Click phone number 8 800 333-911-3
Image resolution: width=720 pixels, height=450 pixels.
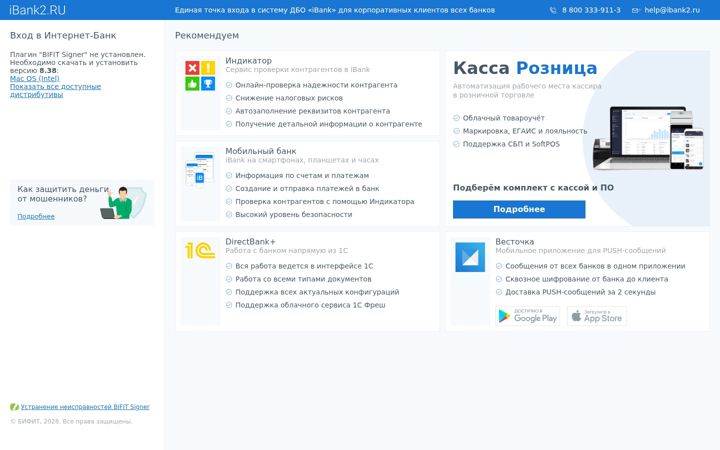tap(591, 10)
